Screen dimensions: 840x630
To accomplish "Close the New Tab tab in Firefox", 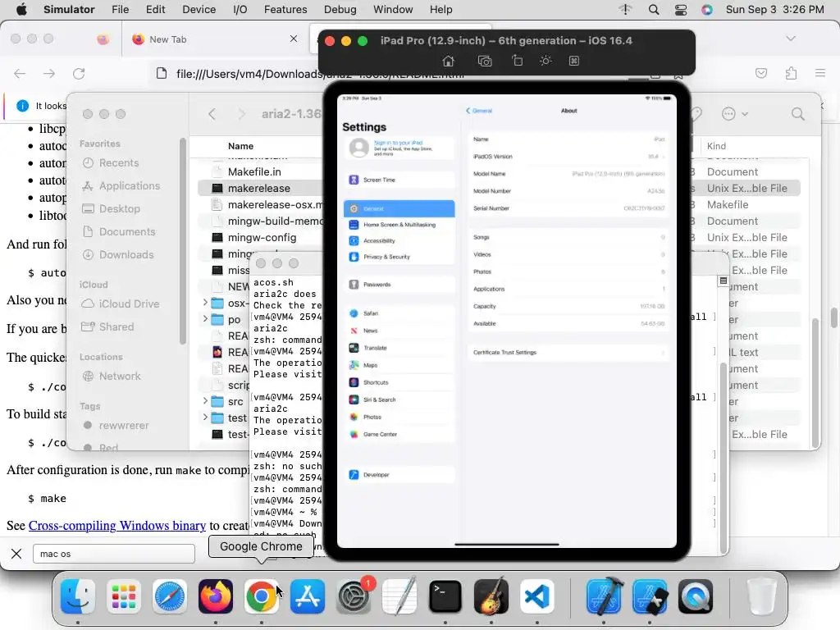I will tap(293, 39).
